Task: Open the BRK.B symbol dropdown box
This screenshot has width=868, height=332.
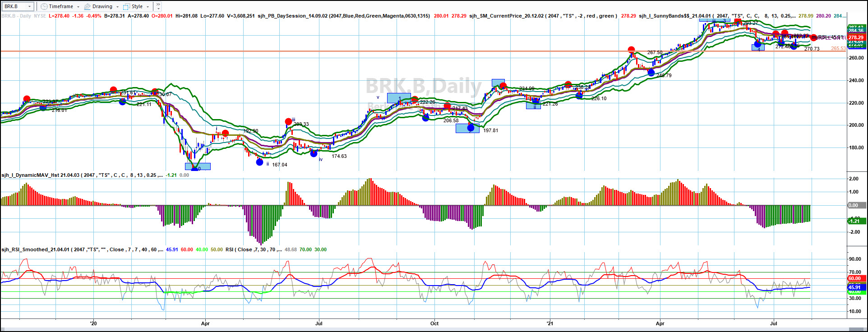Action: coord(18,6)
